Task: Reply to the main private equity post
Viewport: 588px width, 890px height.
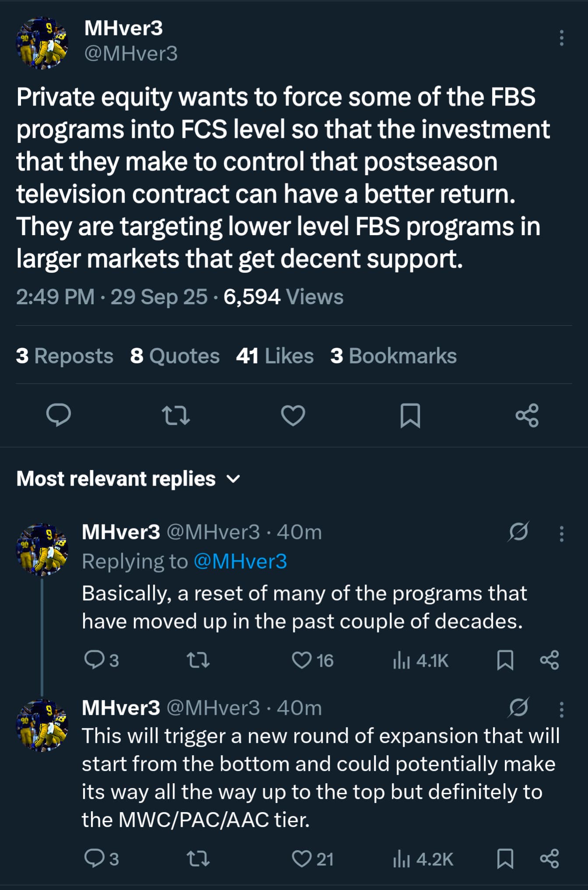Action: click(59, 415)
